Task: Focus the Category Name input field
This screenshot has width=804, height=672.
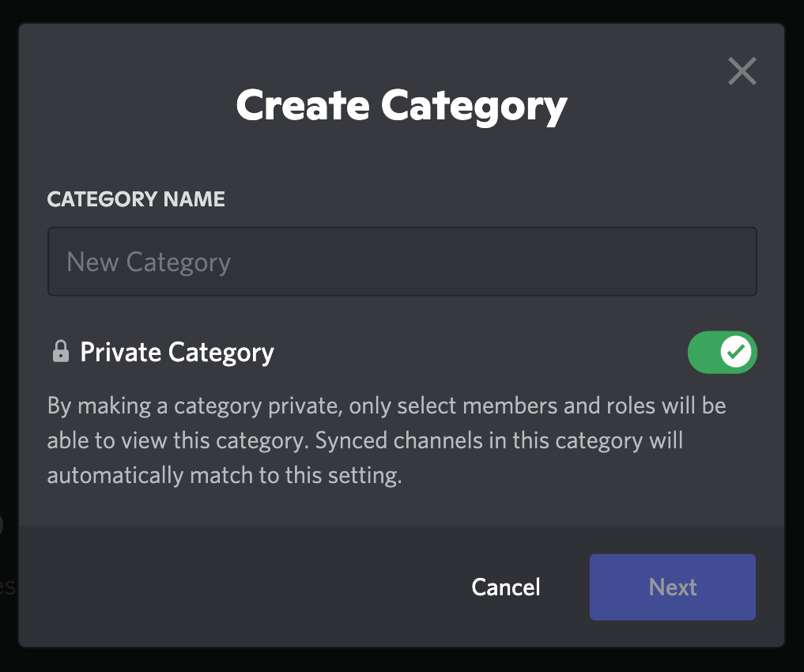Action: point(402,262)
